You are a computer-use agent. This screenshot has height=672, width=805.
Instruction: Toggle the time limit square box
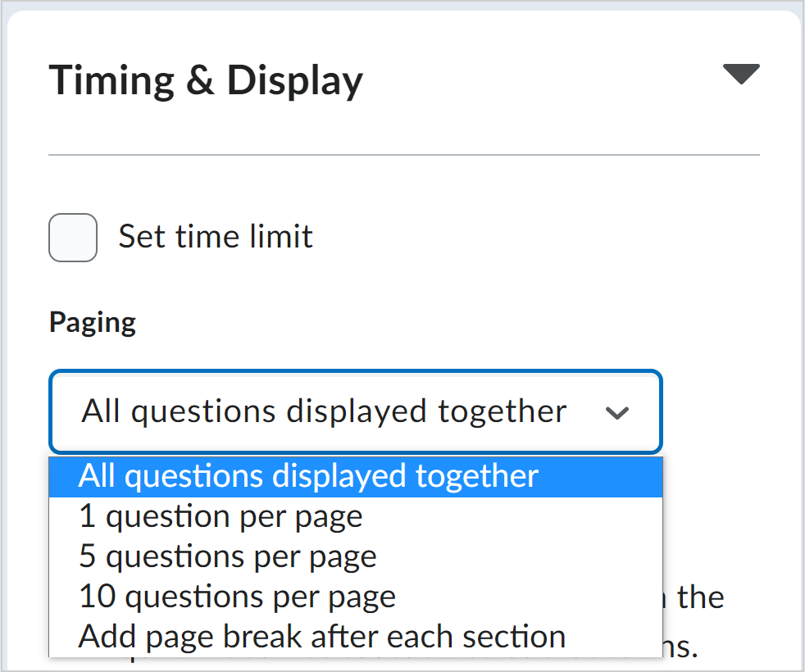point(73,238)
